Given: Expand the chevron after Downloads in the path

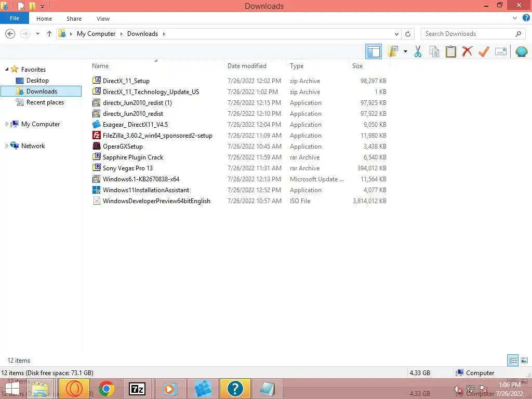Looking at the screenshot, I should coord(164,34).
